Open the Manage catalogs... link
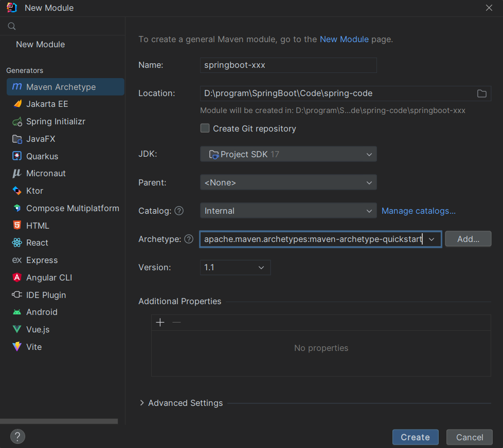 pyautogui.click(x=419, y=211)
